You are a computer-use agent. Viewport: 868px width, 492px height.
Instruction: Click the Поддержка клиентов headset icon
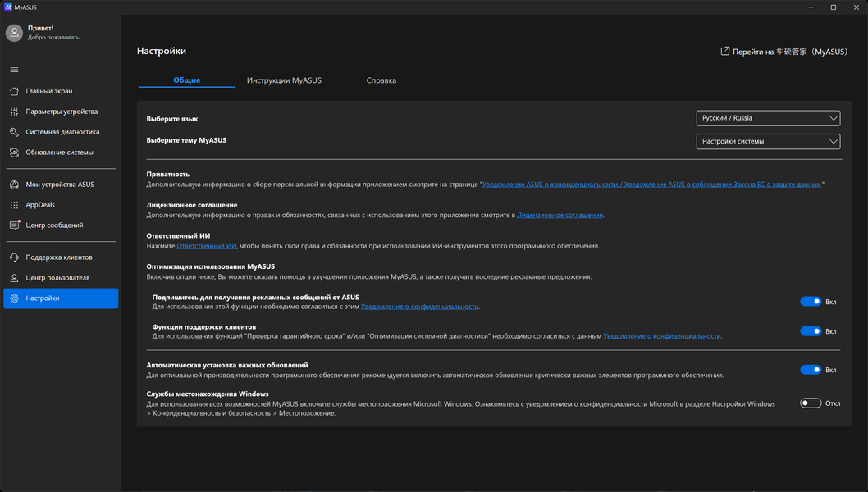15,257
